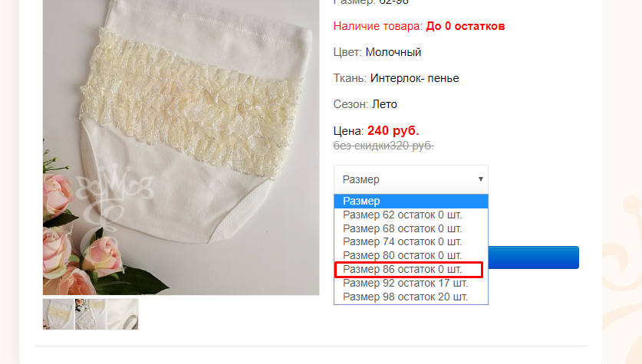
Task: Click the crossed-out без скидки 320 руб.
Action: tap(384, 146)
